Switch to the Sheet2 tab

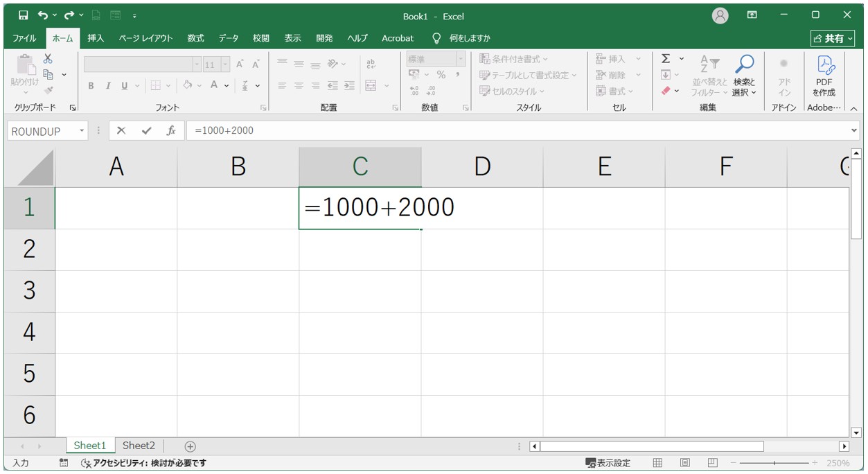tap(139, 446)
